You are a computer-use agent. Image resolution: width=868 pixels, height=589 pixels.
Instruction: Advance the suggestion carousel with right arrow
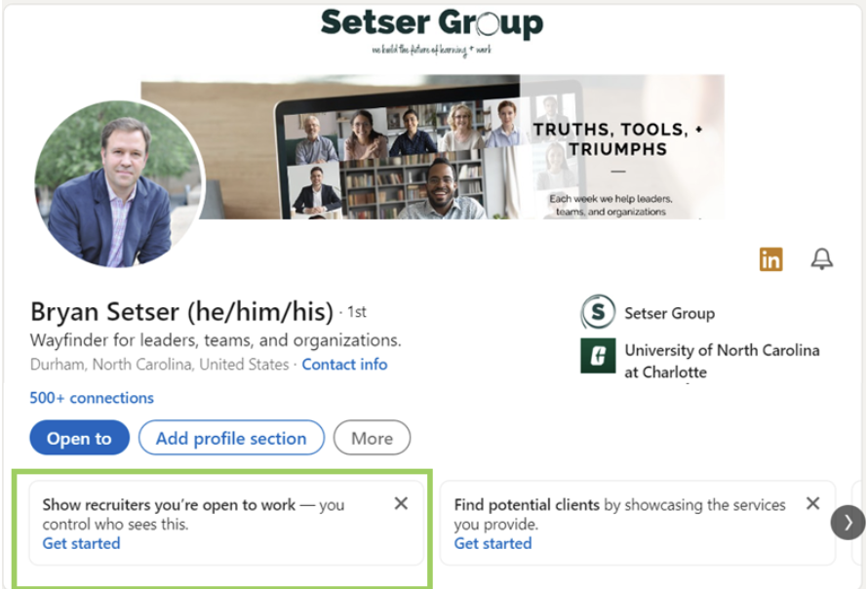coord(848,522)
